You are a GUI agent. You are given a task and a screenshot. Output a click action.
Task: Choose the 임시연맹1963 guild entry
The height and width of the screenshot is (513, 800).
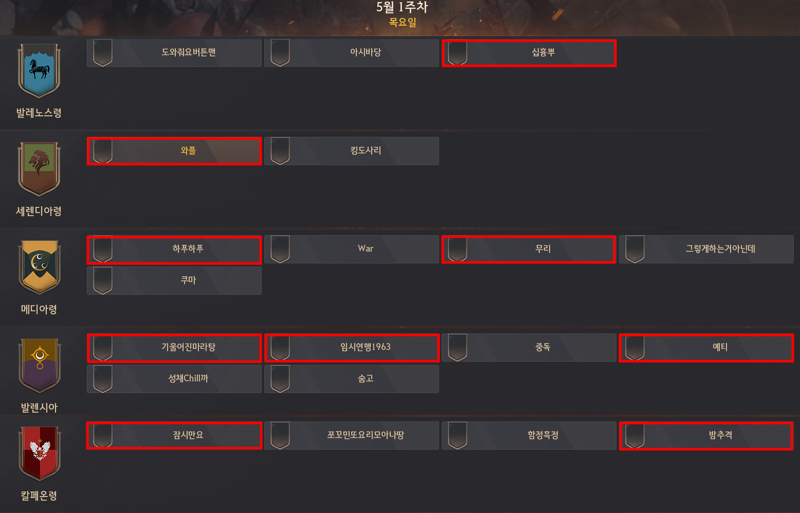[x=352, y=348]
